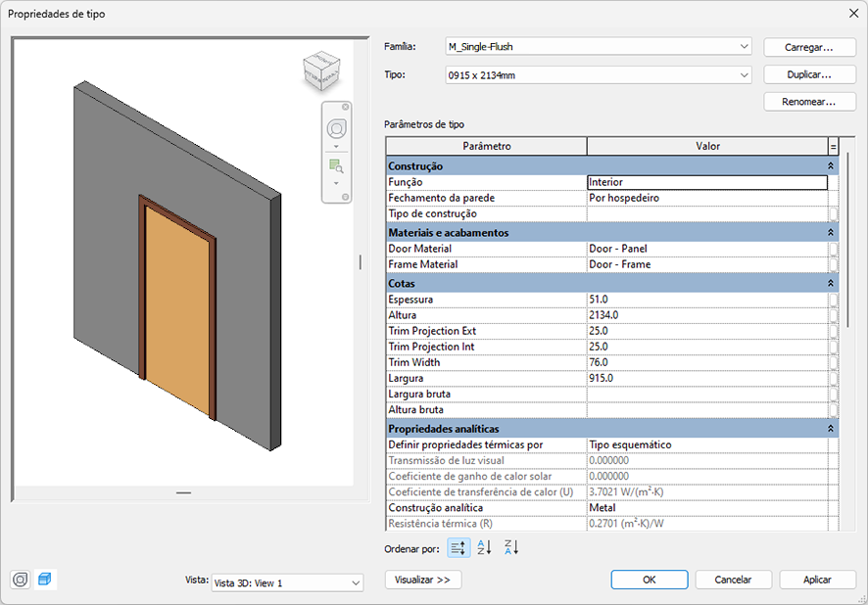868x605 pixels.
Task: Click the preview pane splitter handle
Action: (361, 262)
